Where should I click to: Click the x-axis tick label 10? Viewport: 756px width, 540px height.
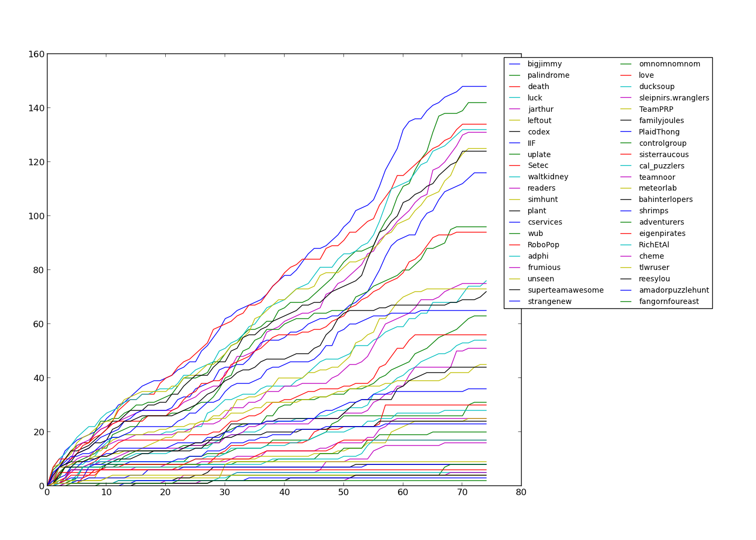click(x=106, y=492)
